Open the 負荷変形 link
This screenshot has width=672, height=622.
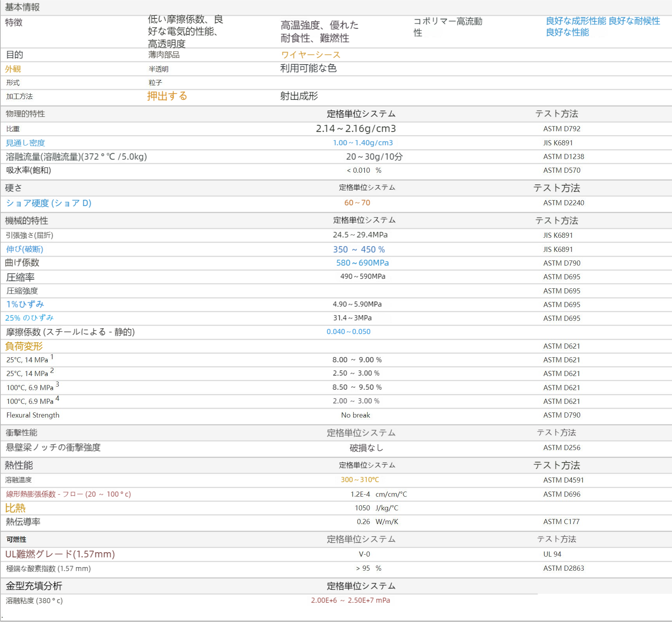pos(24,346)
